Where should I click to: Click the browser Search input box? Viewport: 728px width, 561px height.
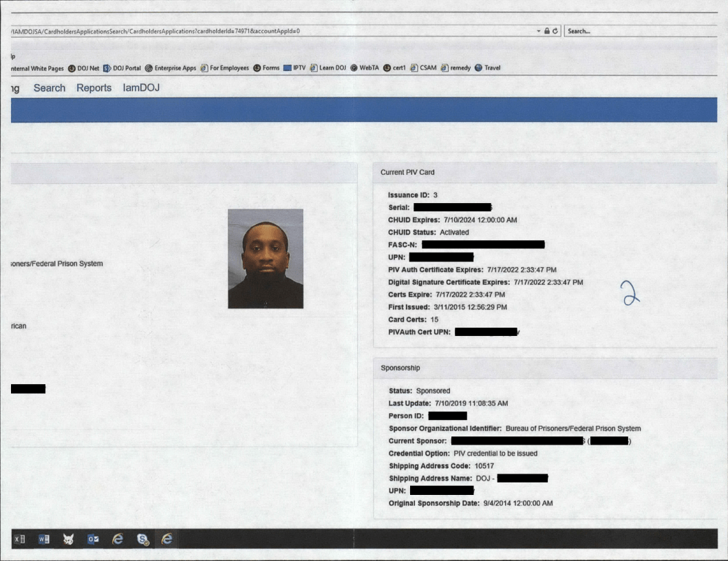pos(640,31)
